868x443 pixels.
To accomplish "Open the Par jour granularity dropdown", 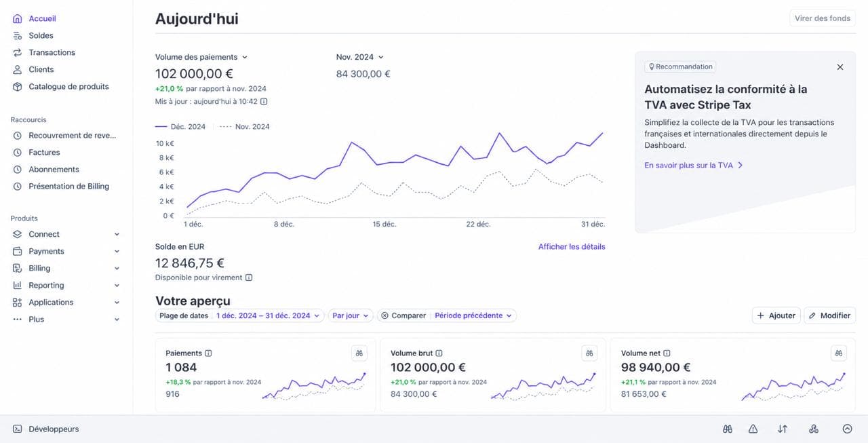I will click(x=351, y=315).
